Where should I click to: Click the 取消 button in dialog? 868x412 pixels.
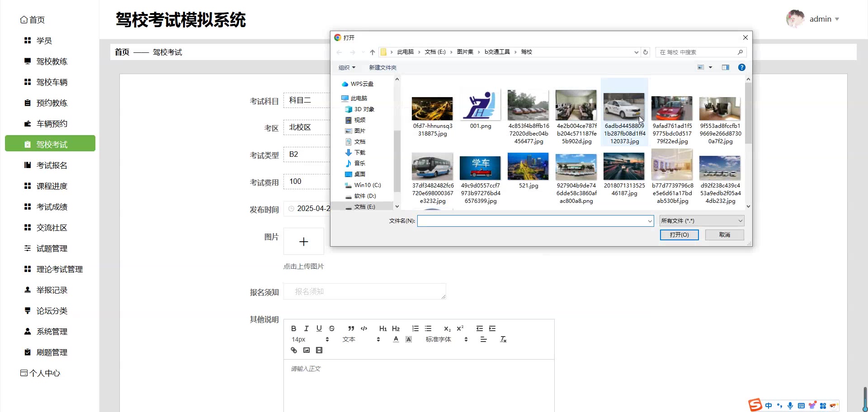(x=724, y=235)
